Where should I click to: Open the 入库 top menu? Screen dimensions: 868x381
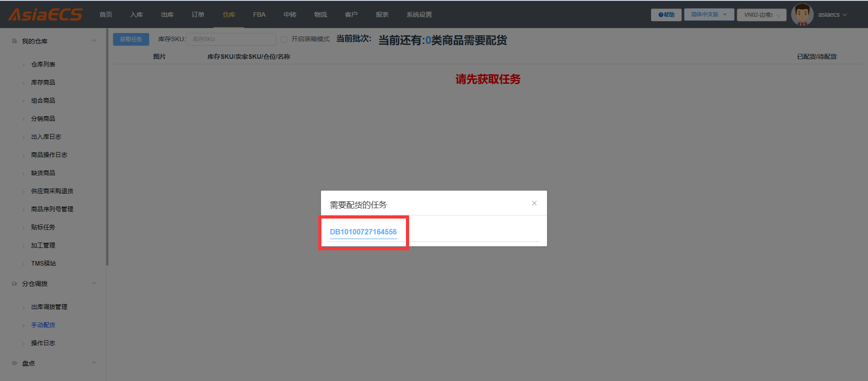point(137,14)
